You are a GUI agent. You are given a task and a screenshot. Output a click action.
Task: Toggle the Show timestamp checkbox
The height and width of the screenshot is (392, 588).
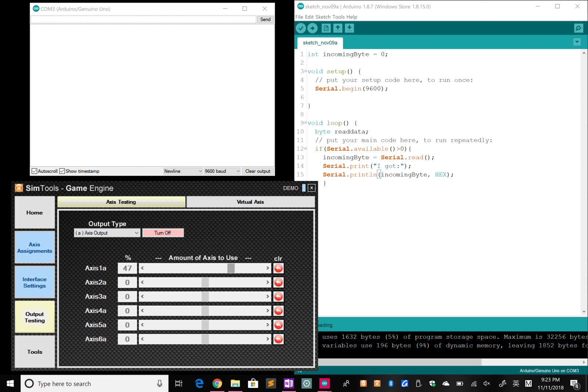click(62, 171)
